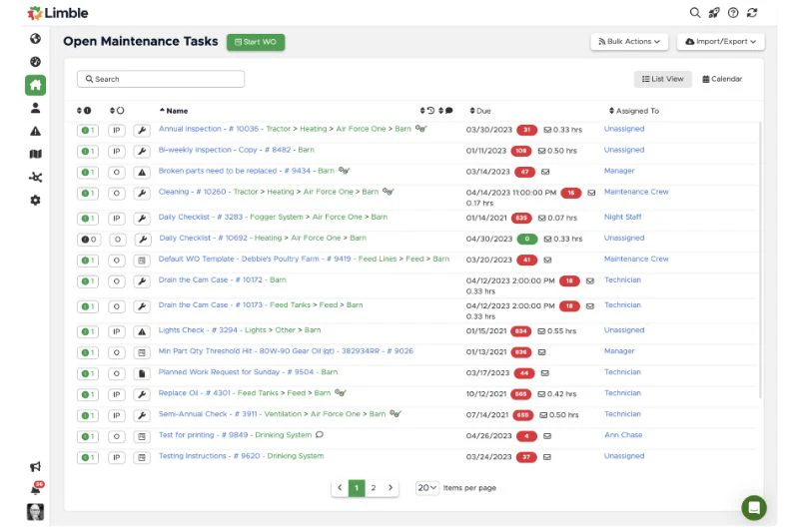The width and height of the screenshot is (799, 532).
Task: Click comment bubble on Test for printing row
Action: pyautogui.click(x=320, y=435)
